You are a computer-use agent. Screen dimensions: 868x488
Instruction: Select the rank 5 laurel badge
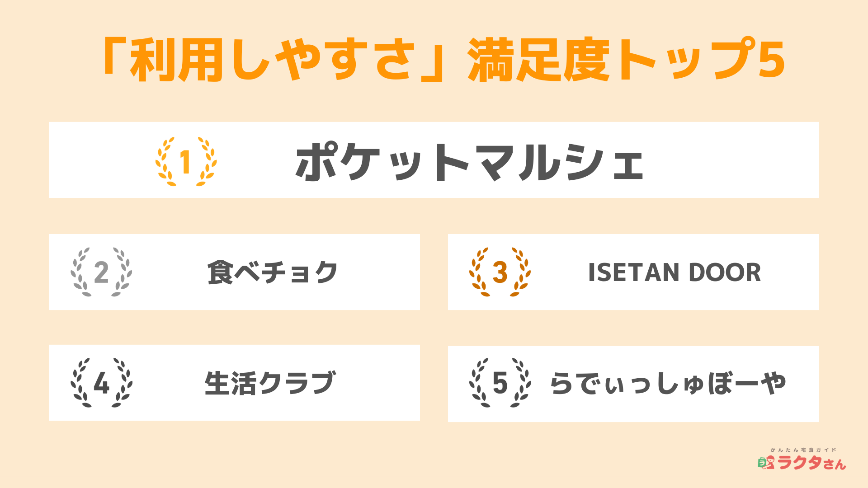click(x=500, y=383)
